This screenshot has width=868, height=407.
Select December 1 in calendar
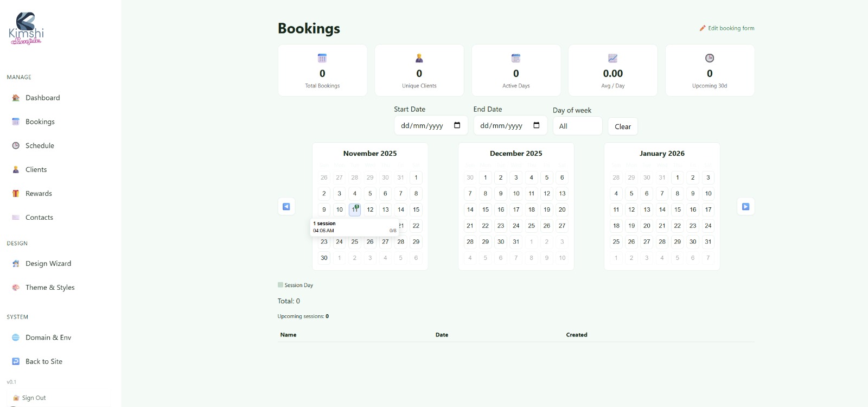pyautogui.click(x=486, y=177)
